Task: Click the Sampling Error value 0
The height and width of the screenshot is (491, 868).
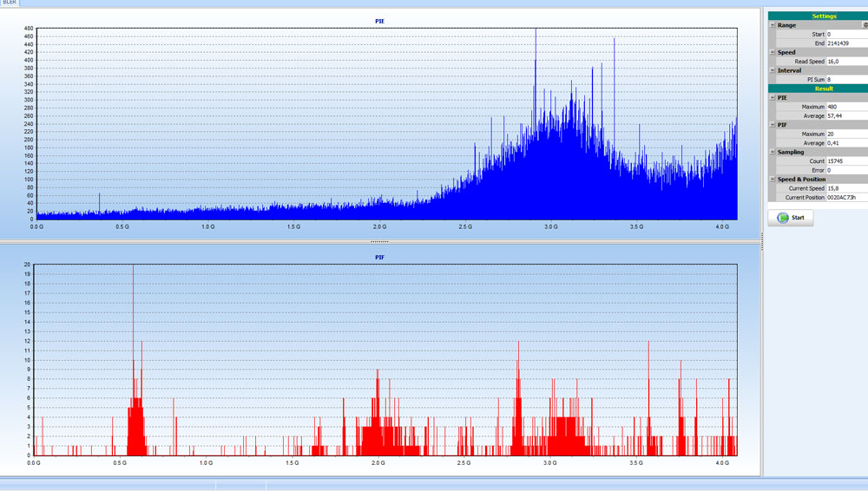Action: [x=847, y=170]
